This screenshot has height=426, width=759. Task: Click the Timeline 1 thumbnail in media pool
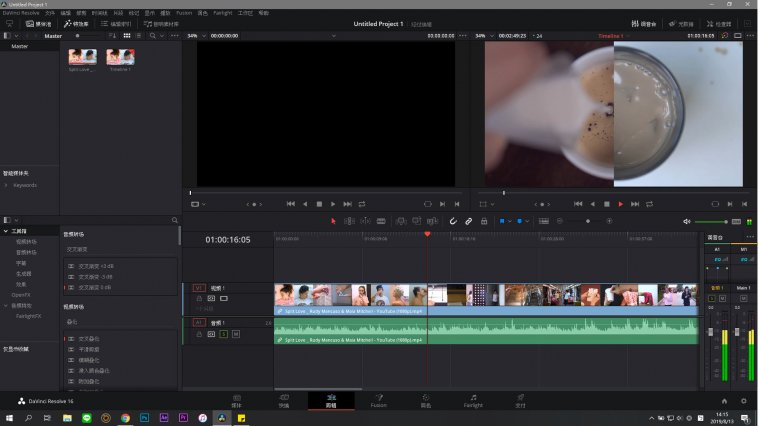click(x=120, y=59)
